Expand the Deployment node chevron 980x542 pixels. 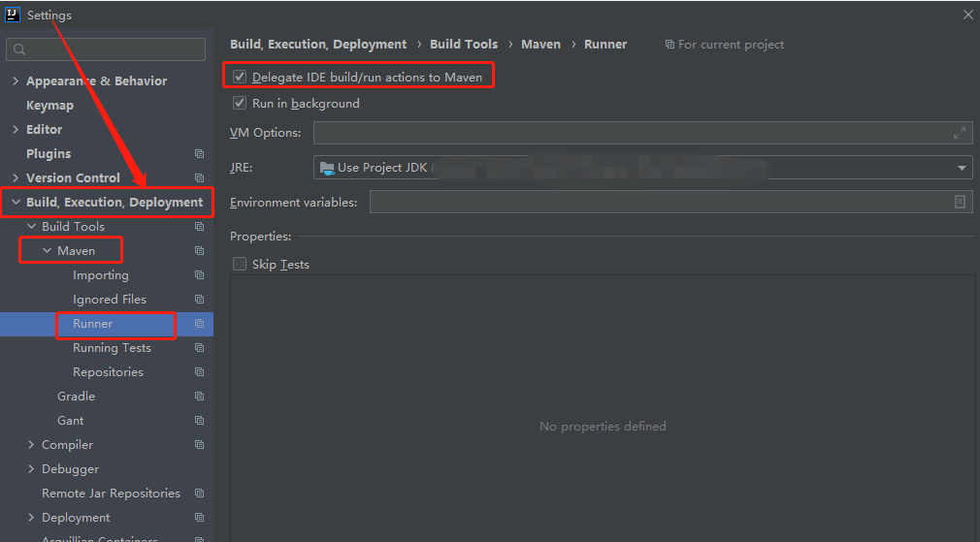pyautogui.click(x=31, y=518)
